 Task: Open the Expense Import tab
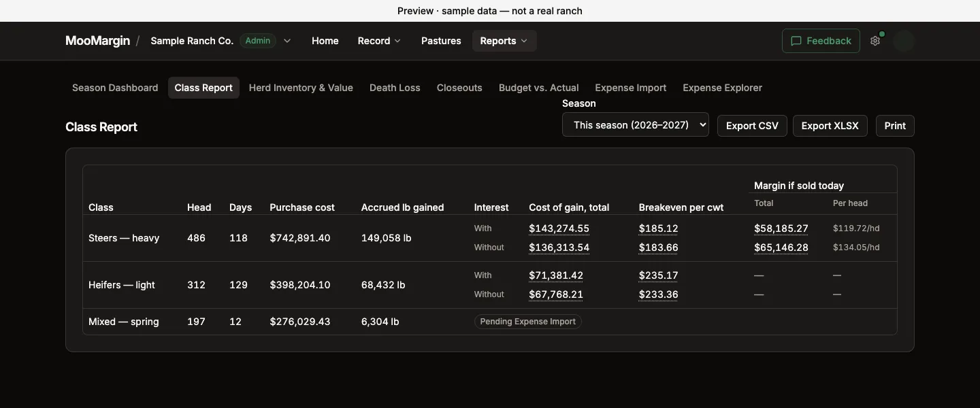point(631,88)
